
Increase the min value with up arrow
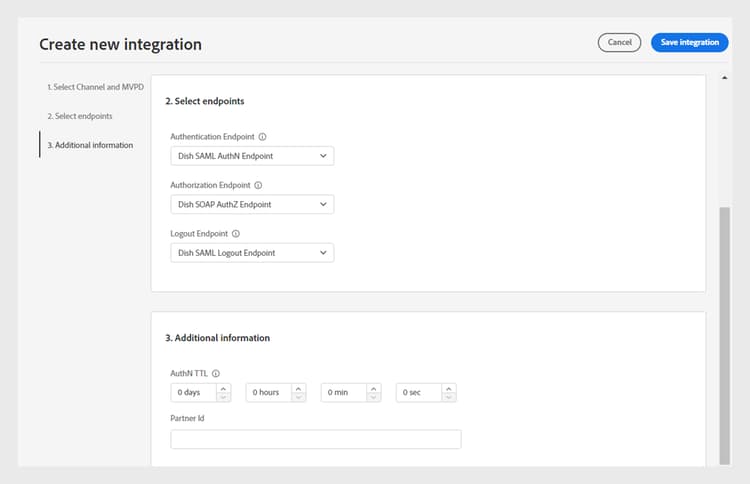(x=374, y=388)
